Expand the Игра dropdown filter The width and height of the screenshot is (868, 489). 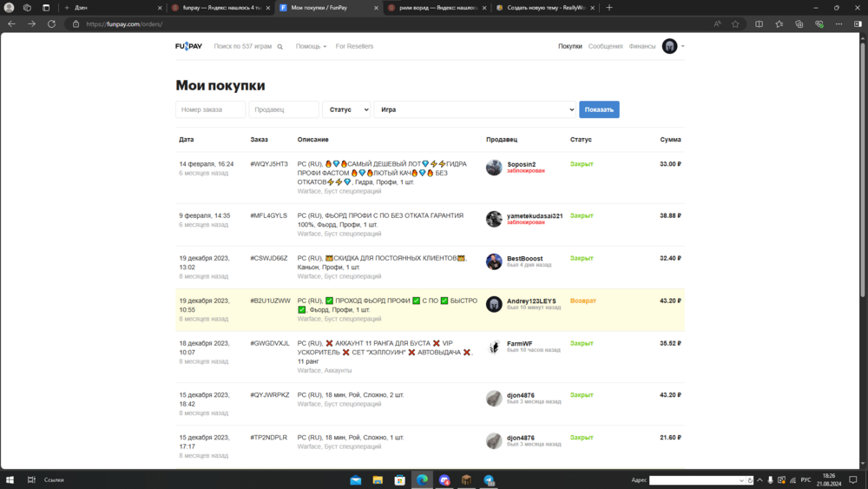(x=475, y=109)
